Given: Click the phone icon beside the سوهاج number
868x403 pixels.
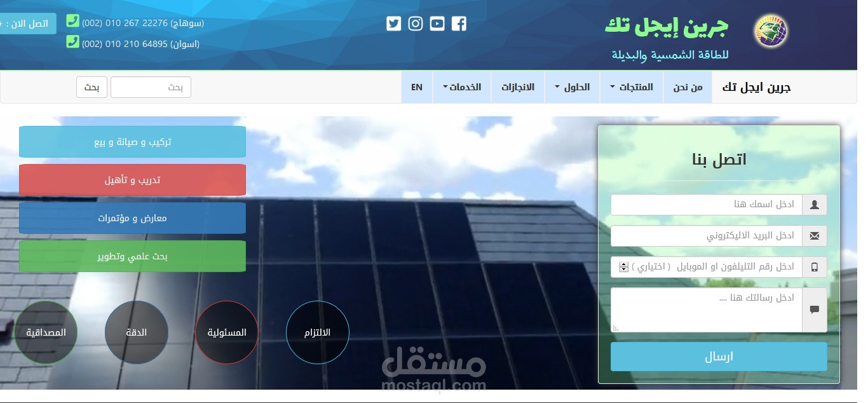Looking at the screenshot, I should pos(72,21).
